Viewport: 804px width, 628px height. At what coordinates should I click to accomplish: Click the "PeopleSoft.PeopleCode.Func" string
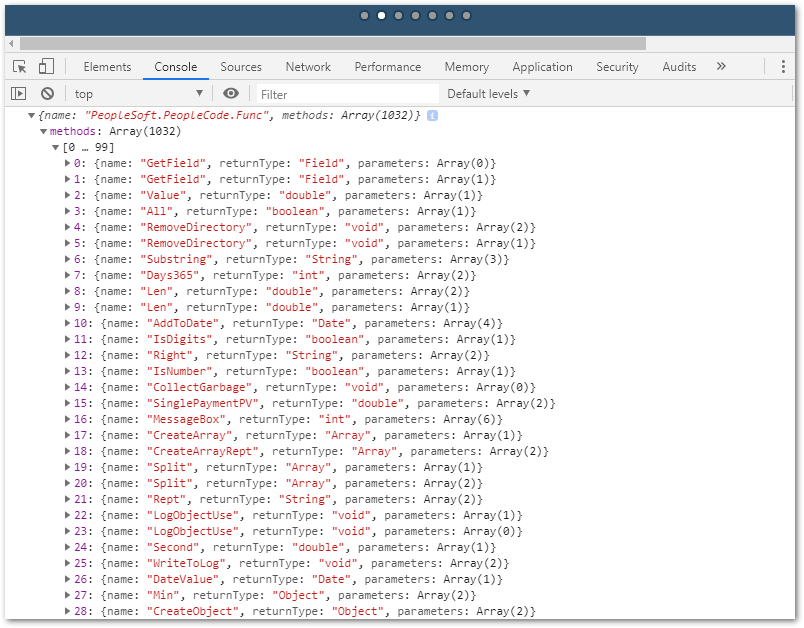[176, 116]
